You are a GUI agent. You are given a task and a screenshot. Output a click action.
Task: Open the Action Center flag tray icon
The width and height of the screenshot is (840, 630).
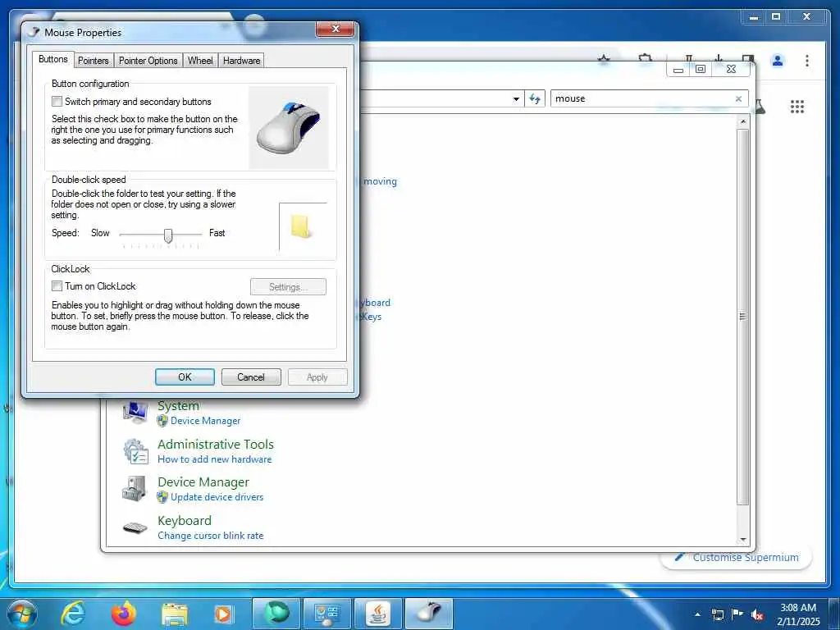tap(737, 614)
